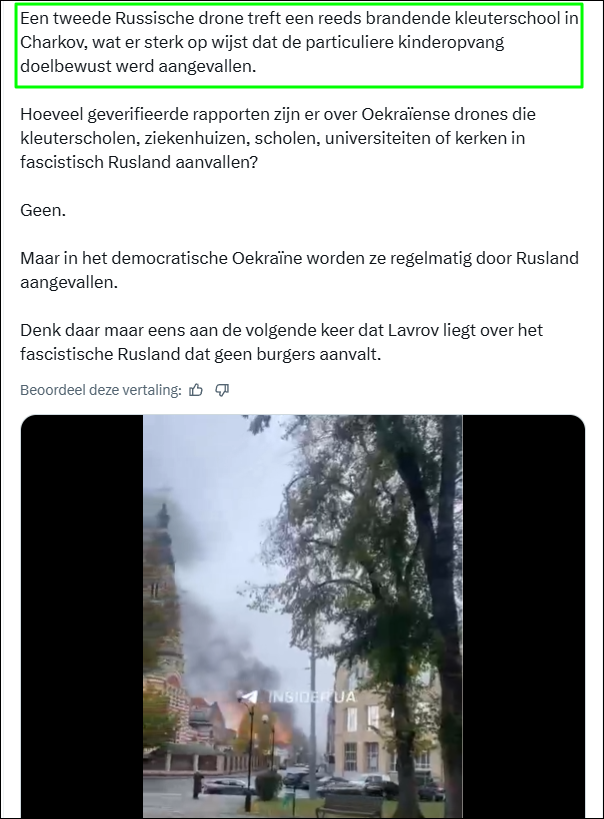Open the embedded video of the burning building
Viewport: 604px width, 819px height.
303,616
